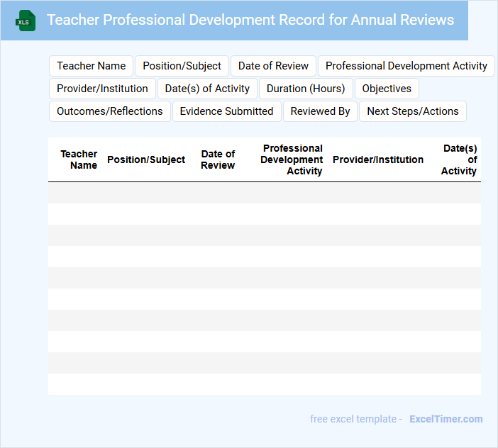Select the Duration (Hours) tag
The image size is (498, 448).
pyautogui.click(x=306, y=89)
